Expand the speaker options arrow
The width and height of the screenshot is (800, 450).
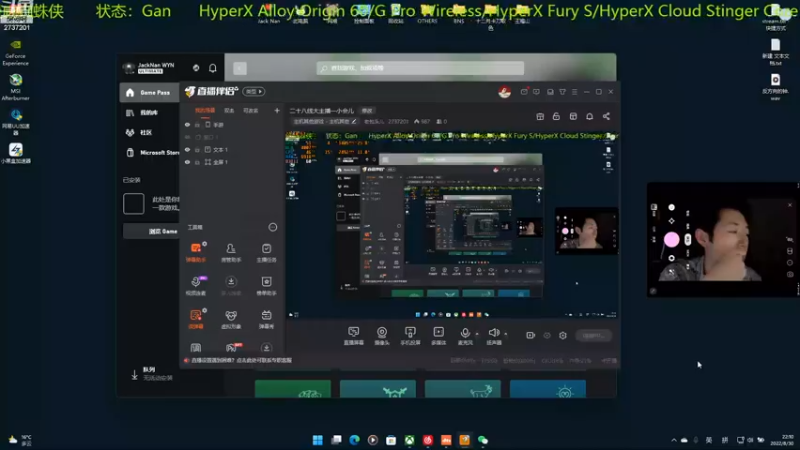(506, 334)
